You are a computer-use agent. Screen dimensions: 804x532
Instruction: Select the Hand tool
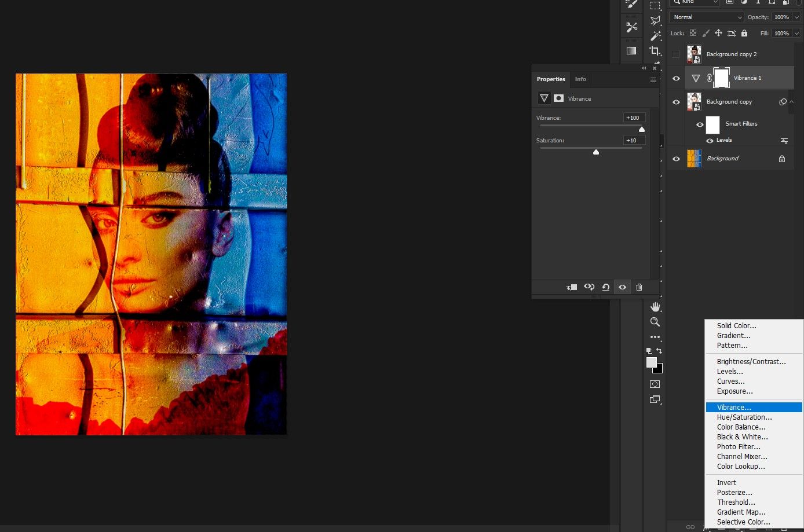(655, 306)
